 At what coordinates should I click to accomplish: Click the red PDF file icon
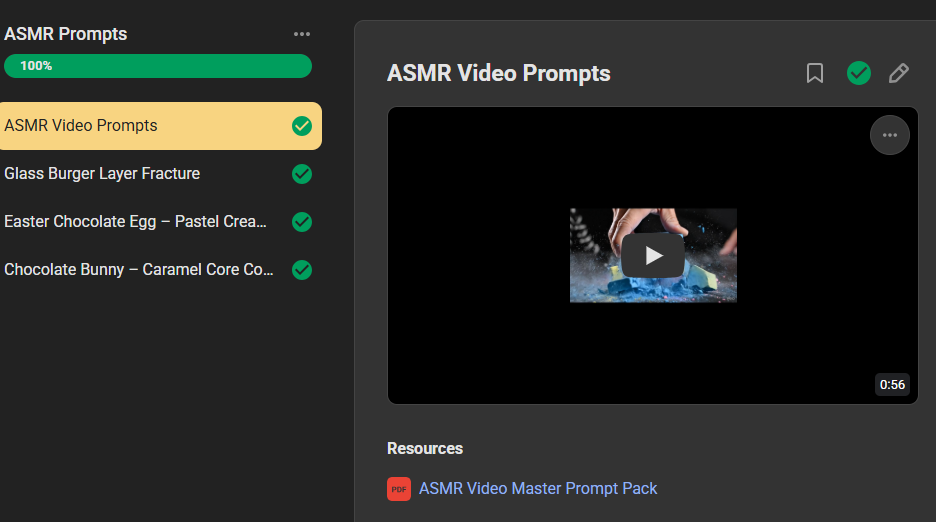399,489
